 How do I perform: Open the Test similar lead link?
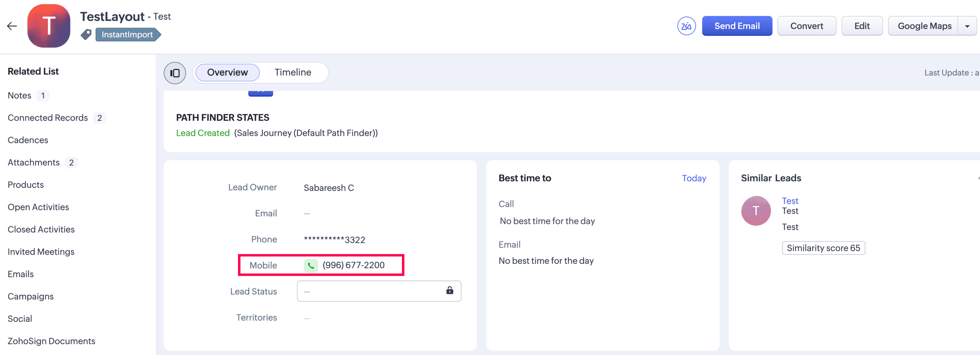pos(790,201)
